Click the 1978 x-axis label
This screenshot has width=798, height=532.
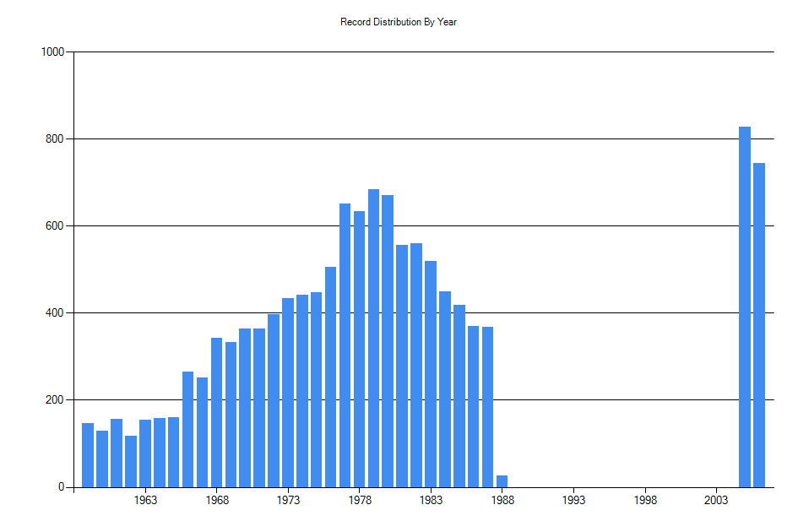359,501
